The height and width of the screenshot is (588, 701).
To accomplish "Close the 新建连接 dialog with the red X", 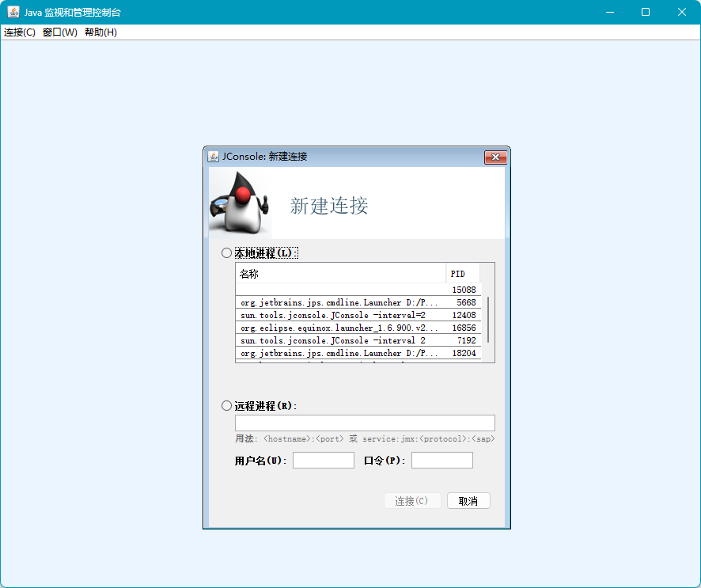I will (495, 157).
